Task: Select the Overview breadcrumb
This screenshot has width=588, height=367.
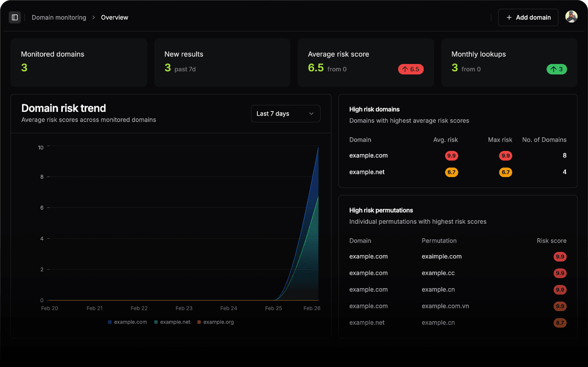Action: click(114, 17)
